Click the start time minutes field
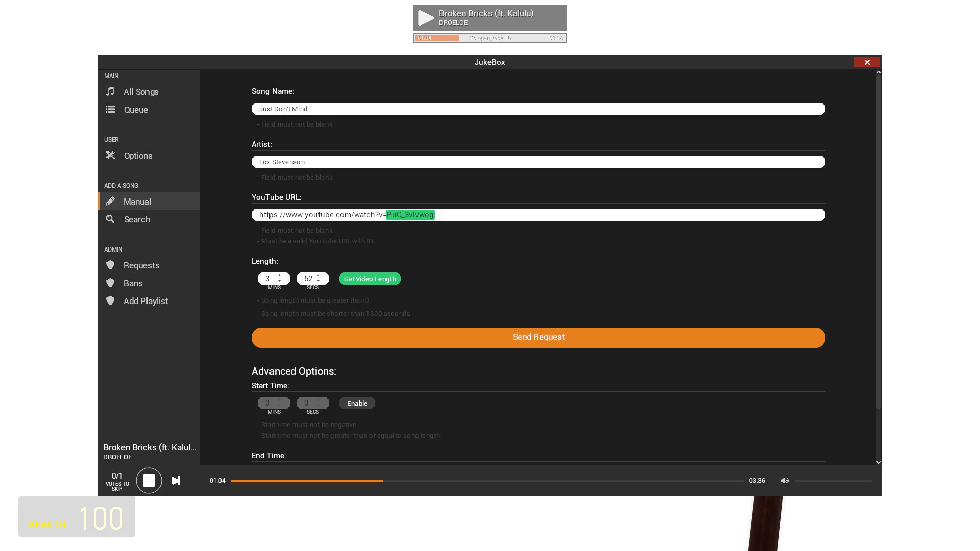 274,403
